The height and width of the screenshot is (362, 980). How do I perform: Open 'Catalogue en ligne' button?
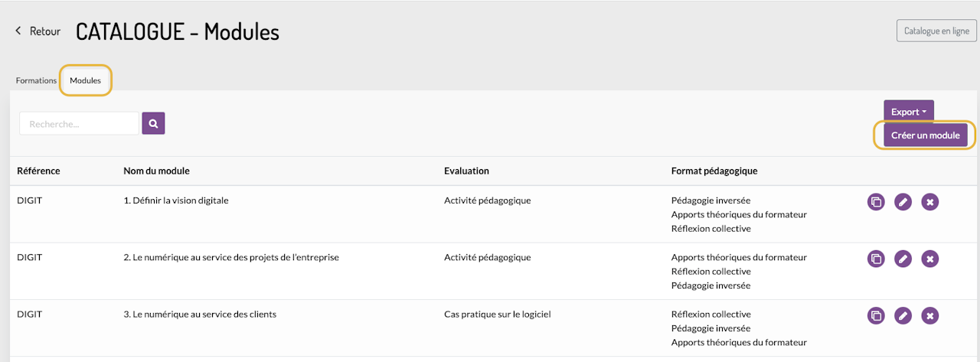point(936,31)
